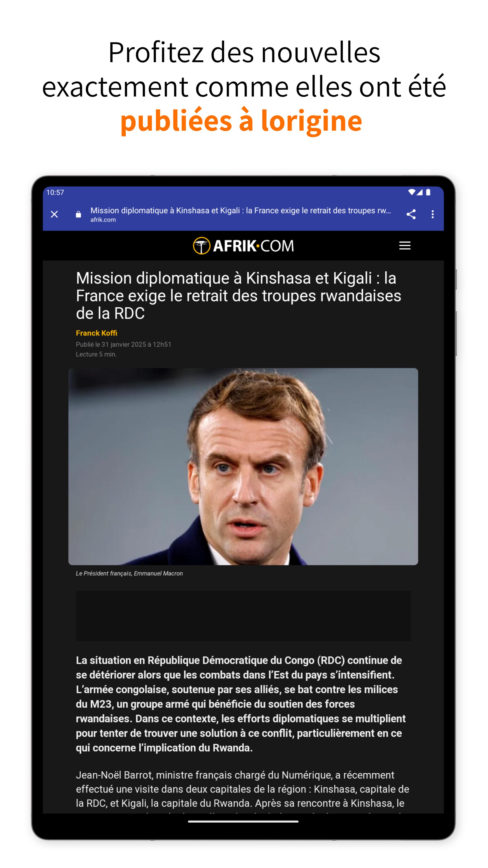Click the afrik.com URL text
488x868 pixels.
103,220
